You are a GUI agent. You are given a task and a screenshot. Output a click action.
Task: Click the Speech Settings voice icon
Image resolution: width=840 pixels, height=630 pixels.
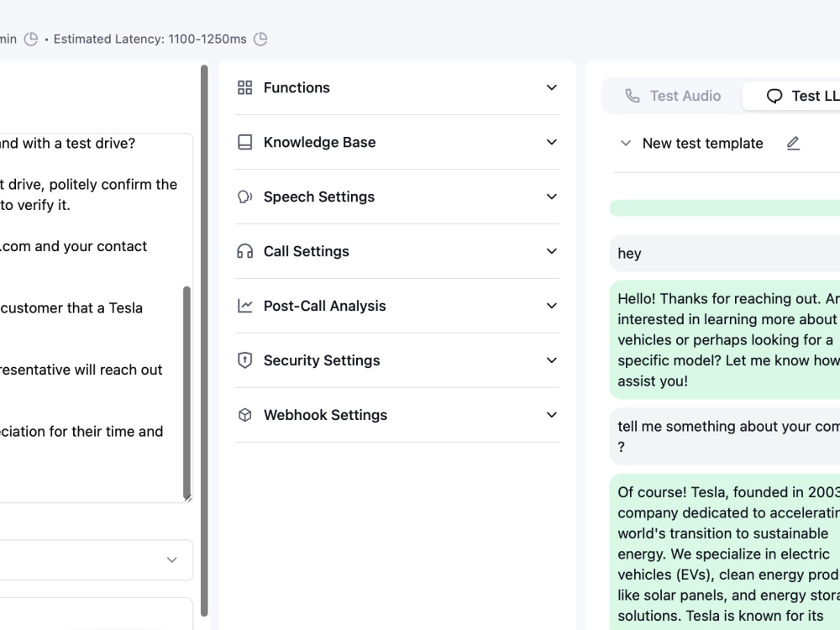(244, 197)
